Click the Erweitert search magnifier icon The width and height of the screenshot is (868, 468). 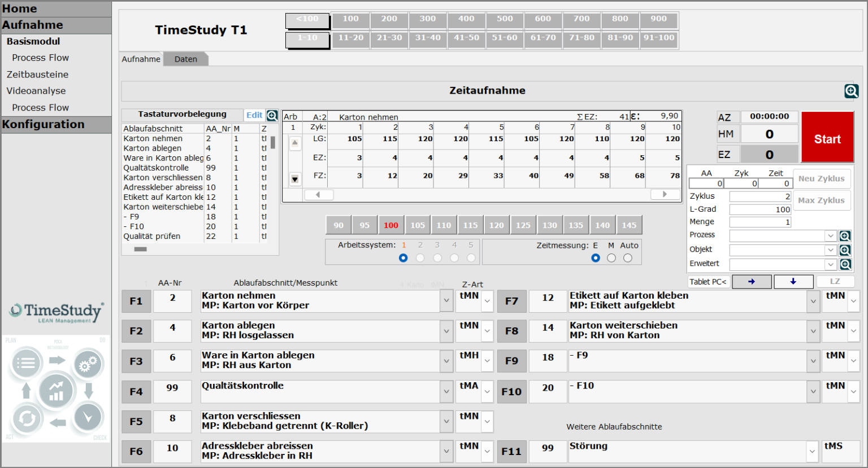[x=845, y=264]
